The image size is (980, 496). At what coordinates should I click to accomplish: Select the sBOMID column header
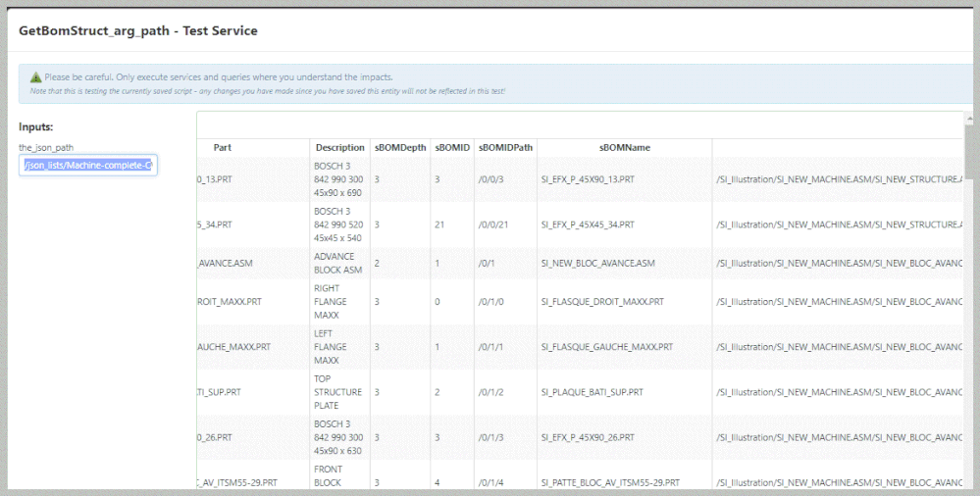(x=452, y=147)
